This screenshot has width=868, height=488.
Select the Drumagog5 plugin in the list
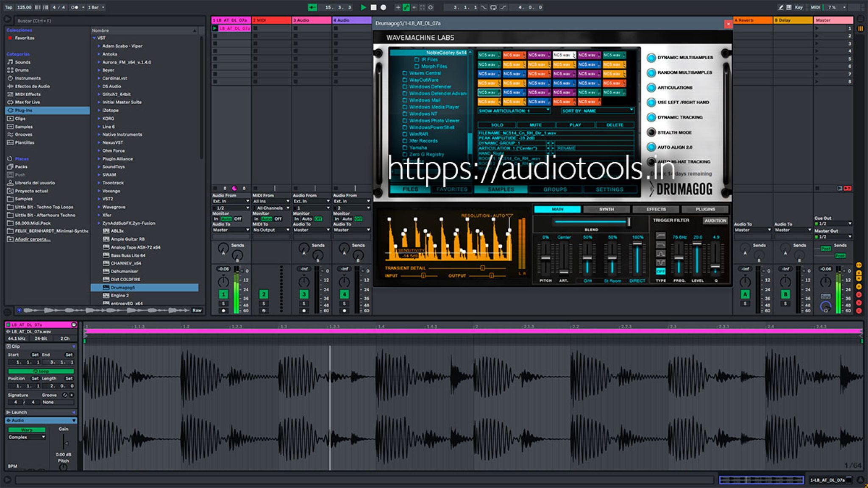pyautogui.click(x=144, y=288)
